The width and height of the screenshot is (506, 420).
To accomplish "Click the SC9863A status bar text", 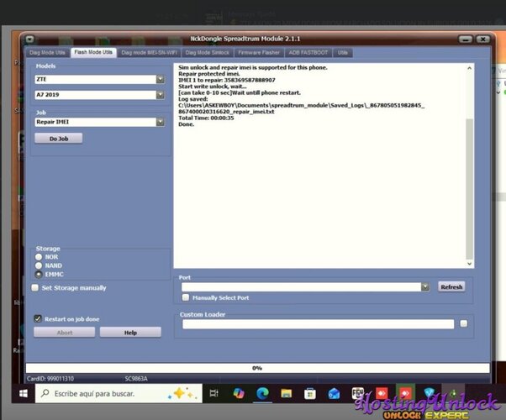I will [x=136, y=378].
